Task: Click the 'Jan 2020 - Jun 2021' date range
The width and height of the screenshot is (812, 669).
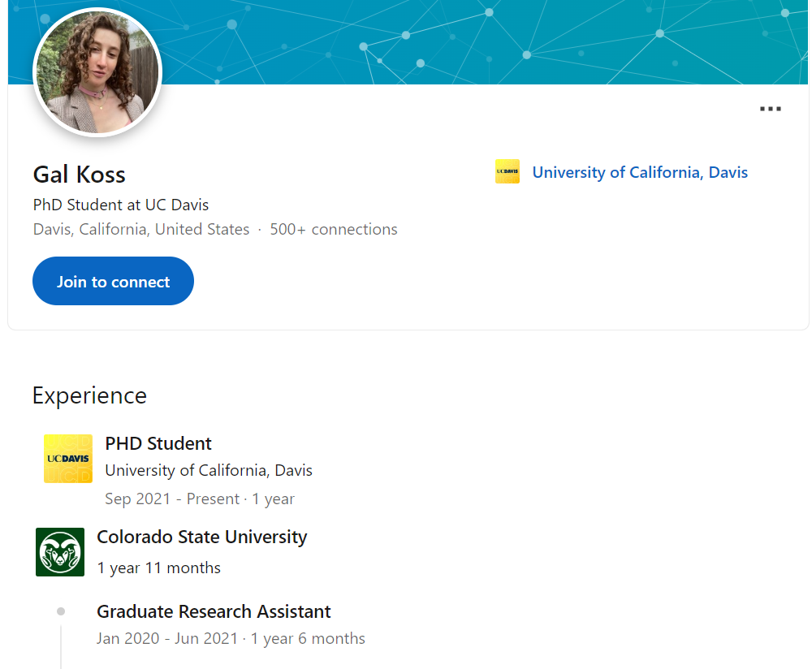Action: [167, 638]
